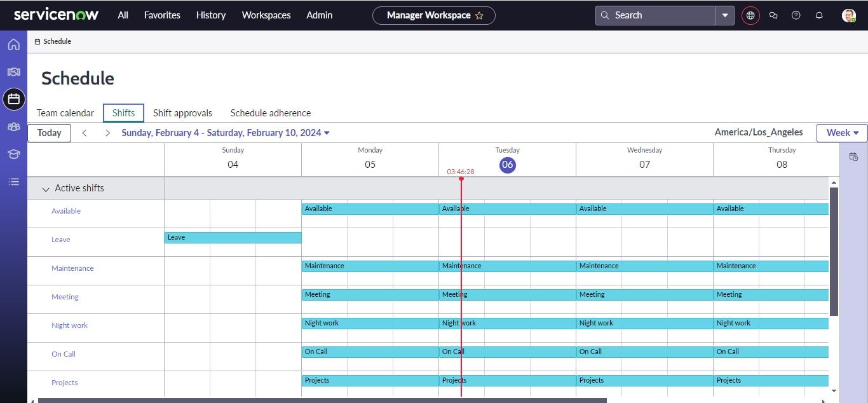Select the graduation cap learning icon
Image resolution: width=868 pixels, height=403 pixels.
click(x=14, y=154)
